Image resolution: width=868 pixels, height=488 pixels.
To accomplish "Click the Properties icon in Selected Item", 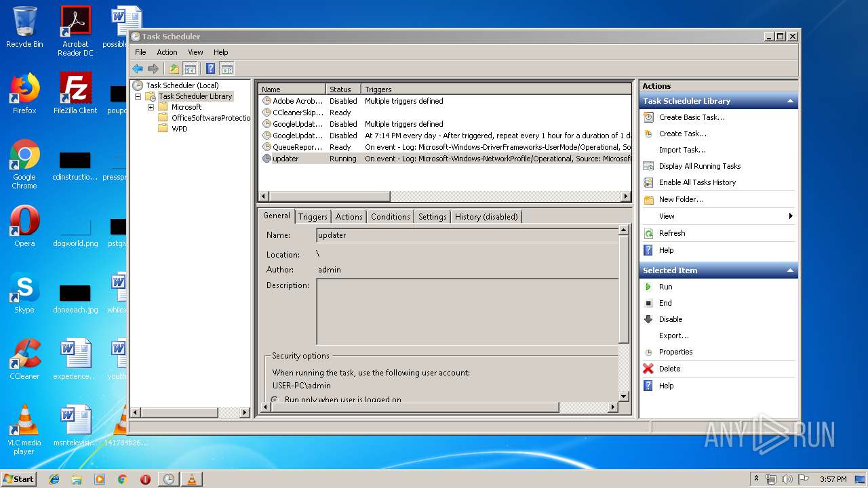I will point(648,352).
